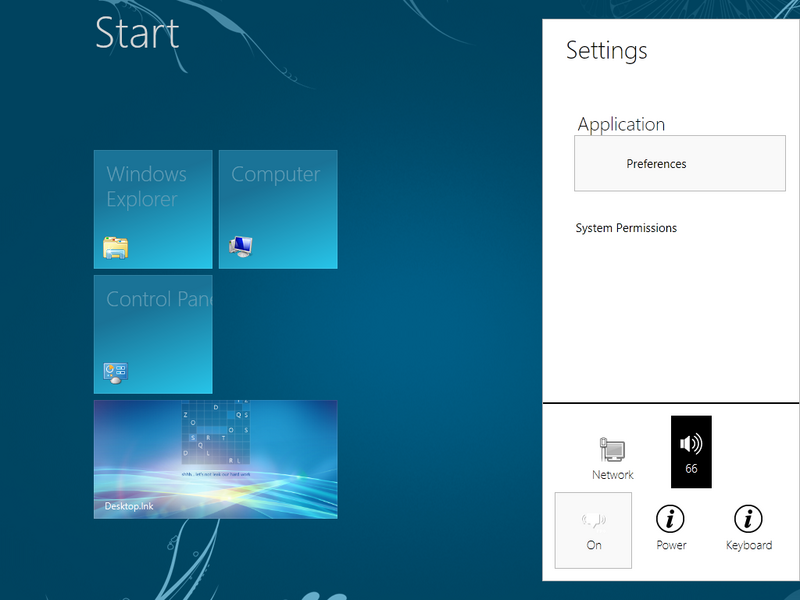Click the Settings panel title

[607, 51]
